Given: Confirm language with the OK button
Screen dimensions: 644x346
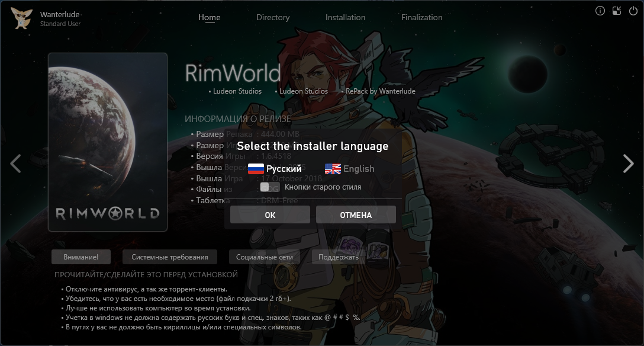Looking at the screenshot, I should coord(270,215).
